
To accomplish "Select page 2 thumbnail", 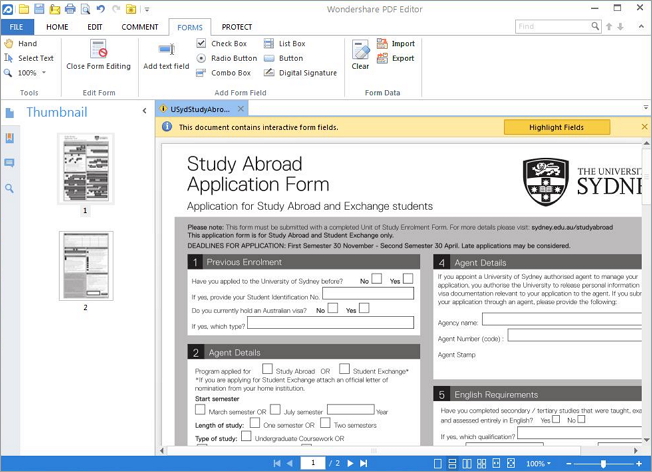I will [x=86, y=266].
